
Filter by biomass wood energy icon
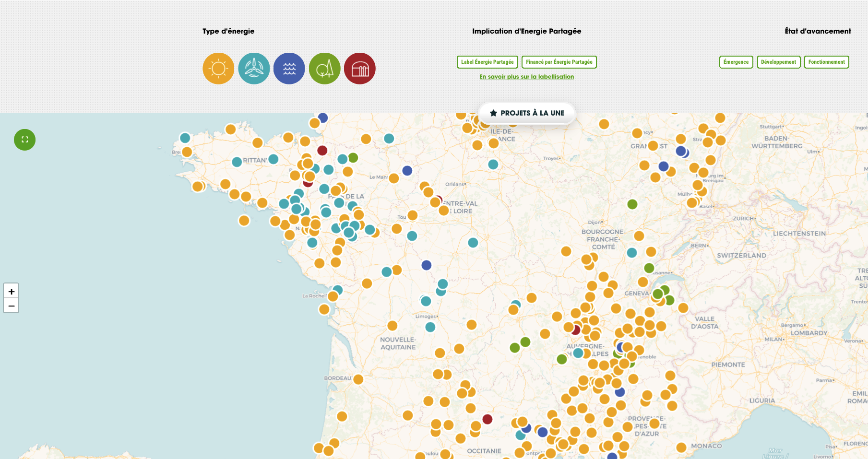click(x=325, y=69)
